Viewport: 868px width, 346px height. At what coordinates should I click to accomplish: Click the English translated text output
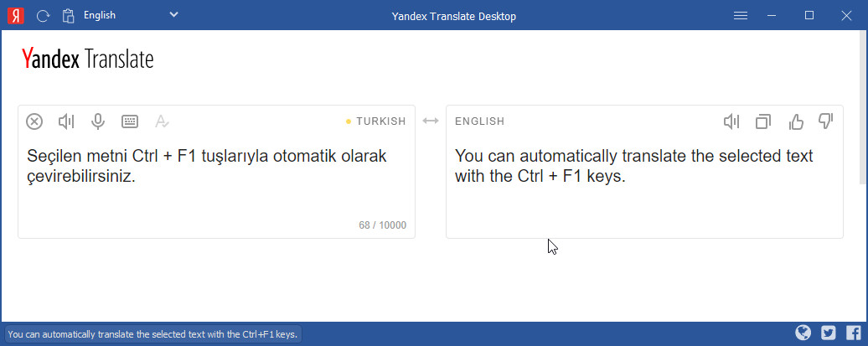point(634,166)
